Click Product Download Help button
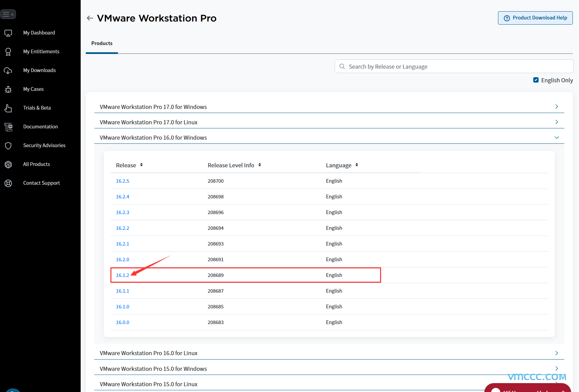The image size is (579, 392). [x=535, y=18]
